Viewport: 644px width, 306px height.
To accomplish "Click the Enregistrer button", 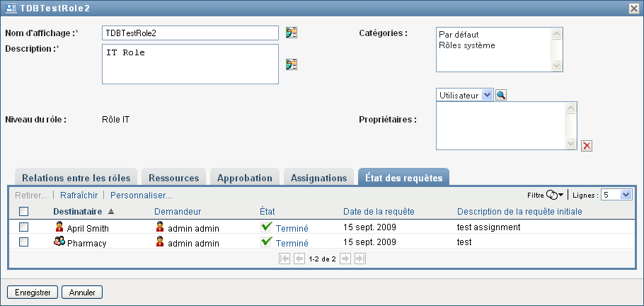I will [x=33, y=293].
